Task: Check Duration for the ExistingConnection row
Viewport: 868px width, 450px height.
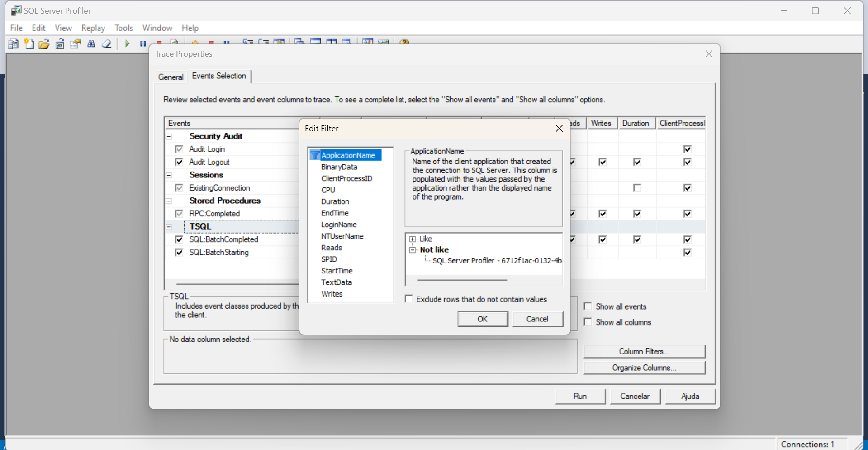Action: (637, 188)
